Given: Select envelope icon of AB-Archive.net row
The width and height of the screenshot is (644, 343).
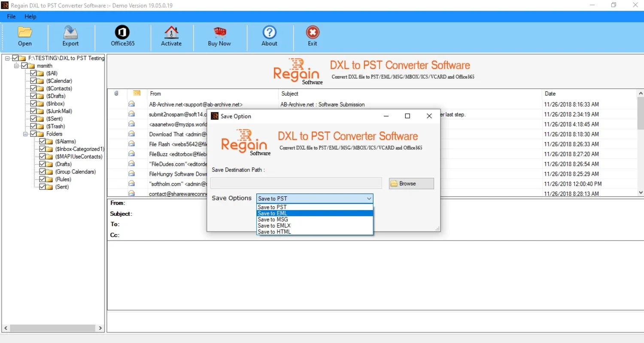Looking at the screenshot, I should 131,104.
